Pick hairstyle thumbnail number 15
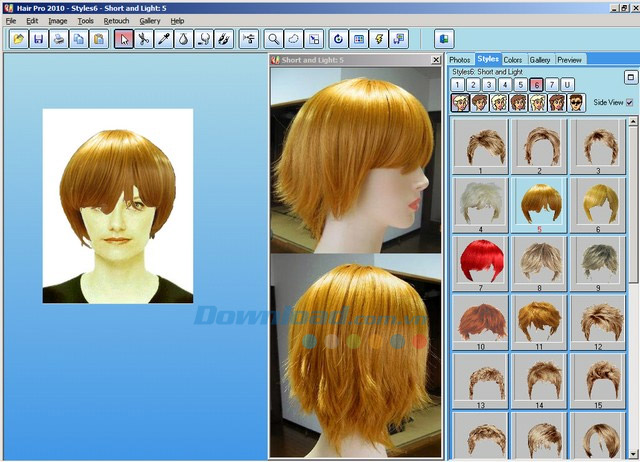 [x=598, y=381]
